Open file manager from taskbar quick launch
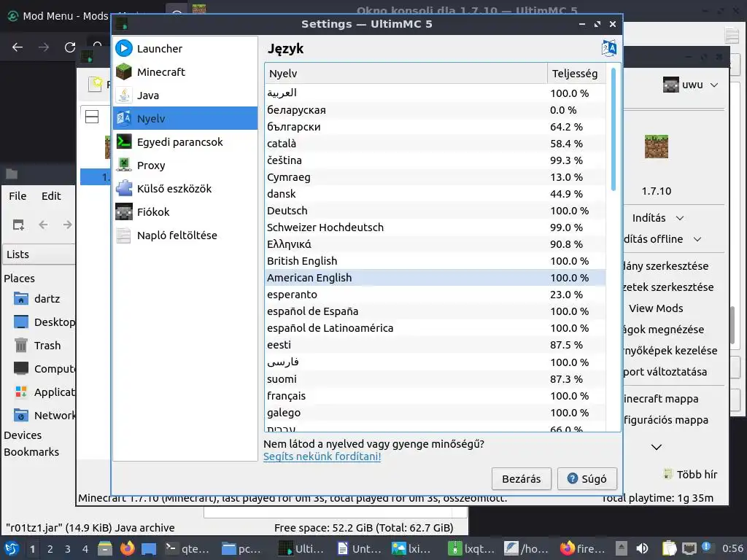 click(105, 548)
